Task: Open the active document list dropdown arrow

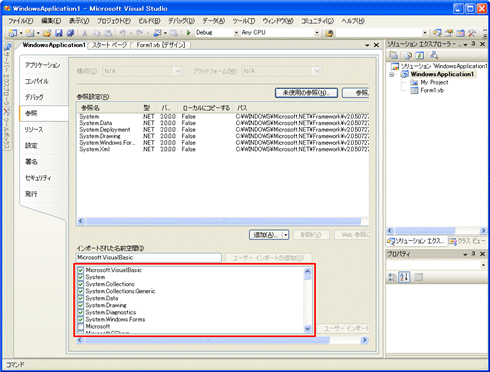Action: [x=367, y=45]
